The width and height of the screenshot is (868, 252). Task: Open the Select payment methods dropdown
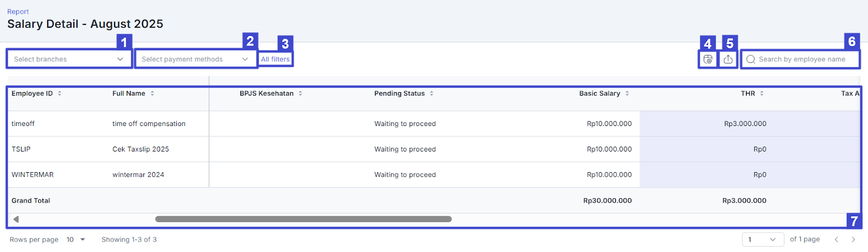click(195, 59)
